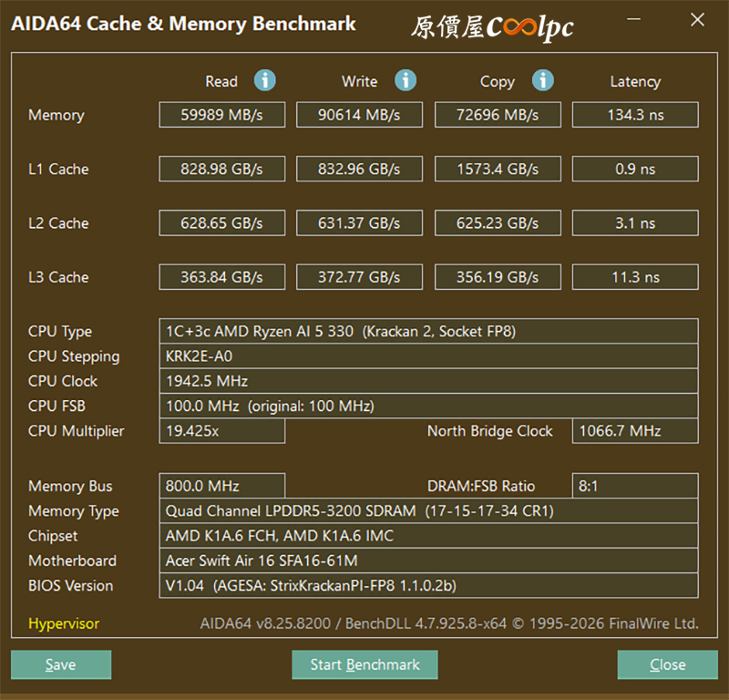Click the Motherboard field Acer Swift Air 16
This screenshot has width=729, height=700.
tap(428, 561)
